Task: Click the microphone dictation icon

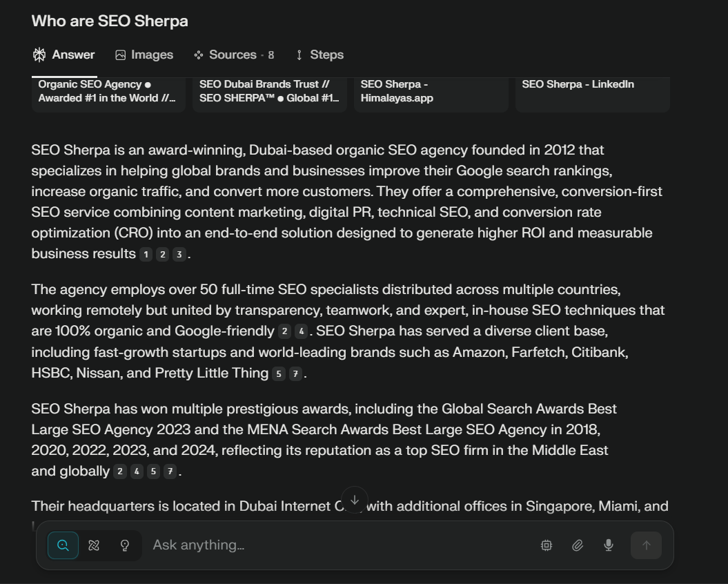Action: tap(608, 545)
